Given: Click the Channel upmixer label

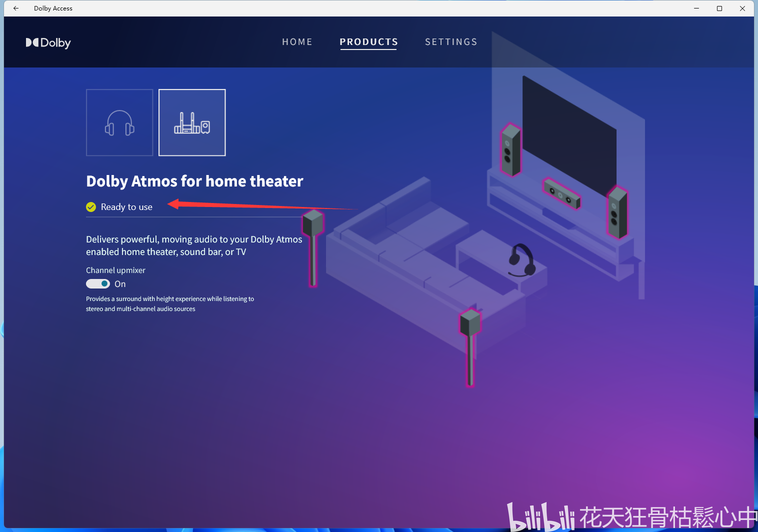Looking at the screenshot, I should 115,270.
